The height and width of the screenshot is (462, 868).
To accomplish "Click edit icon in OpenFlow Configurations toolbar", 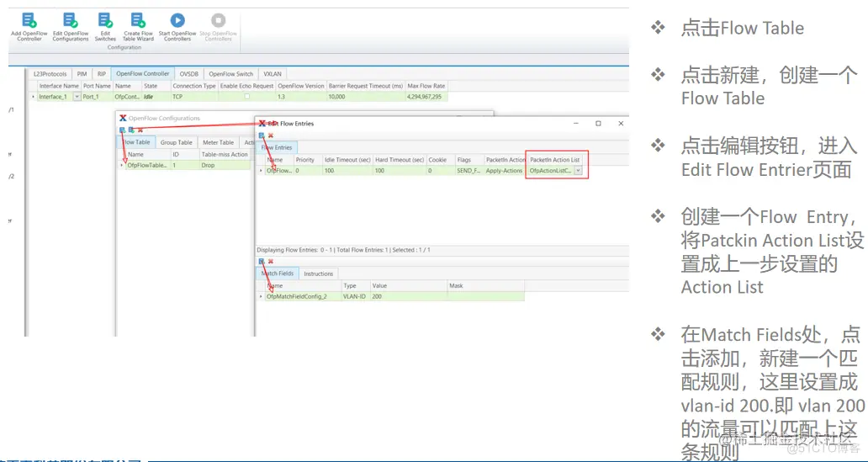I will pyautogui.click(x=131, y=130).
